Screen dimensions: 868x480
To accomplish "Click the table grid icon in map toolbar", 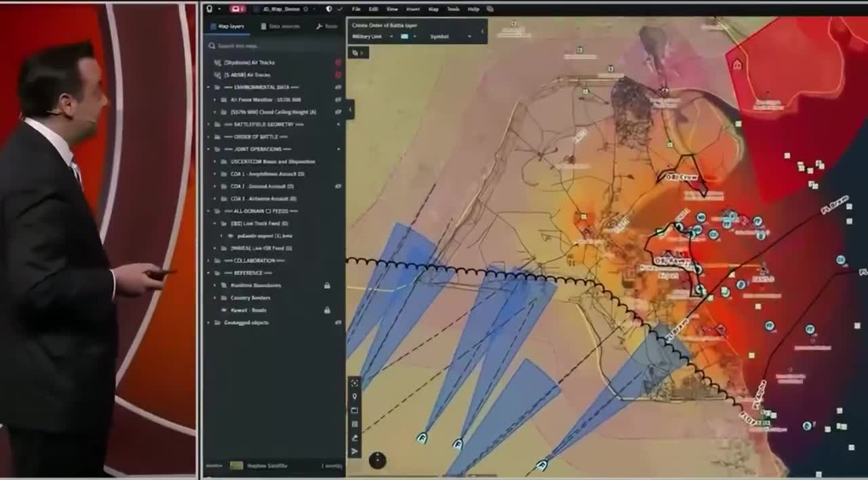I will (x=354, y=424).
